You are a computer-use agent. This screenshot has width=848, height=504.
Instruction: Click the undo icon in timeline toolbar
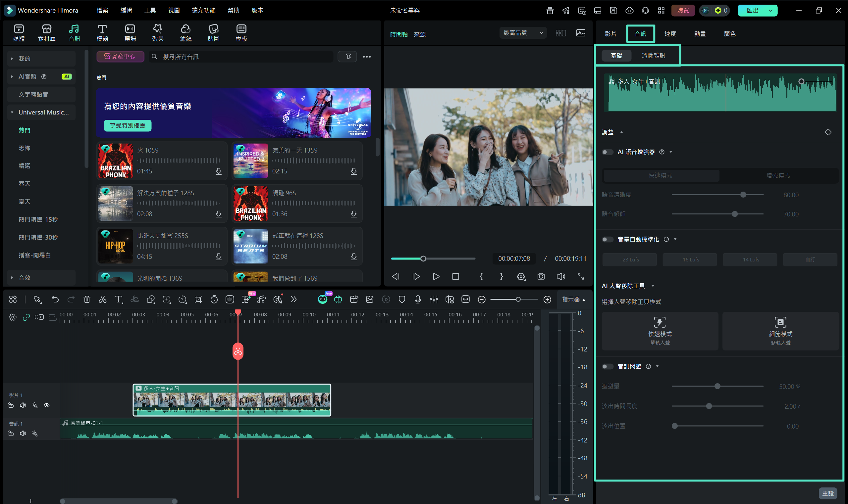point(55,299)
